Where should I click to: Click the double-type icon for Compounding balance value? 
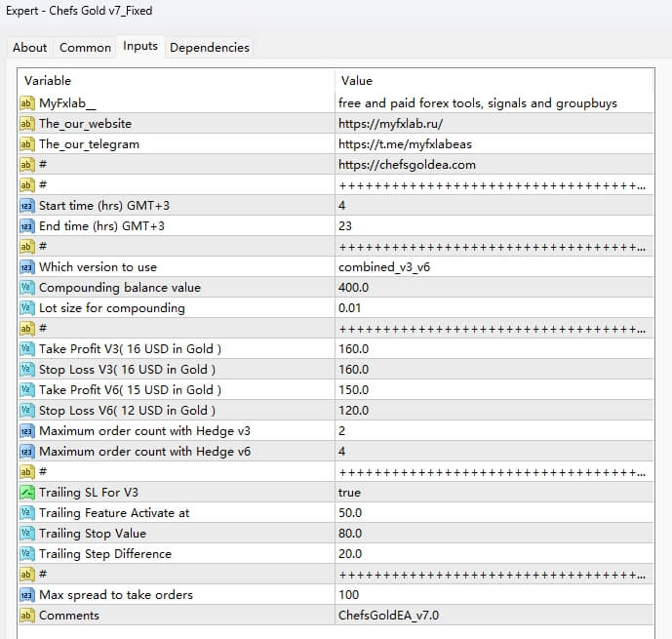tap(27, 288)
